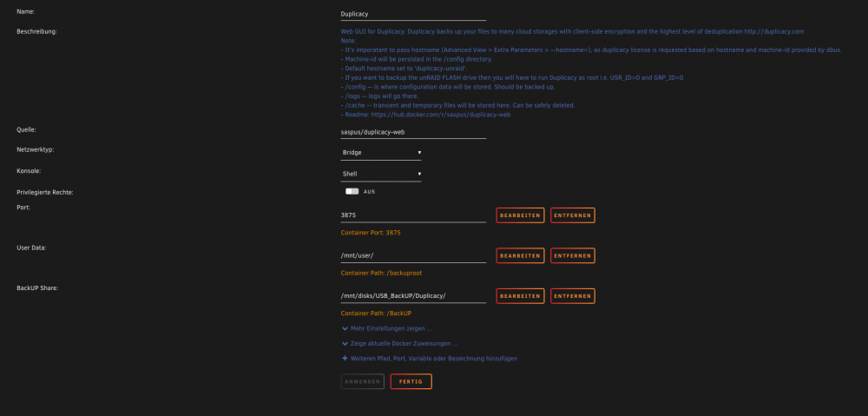868x416 pixels.
Task: Click the Beschreibung label
Action: [x=37, y=31]
